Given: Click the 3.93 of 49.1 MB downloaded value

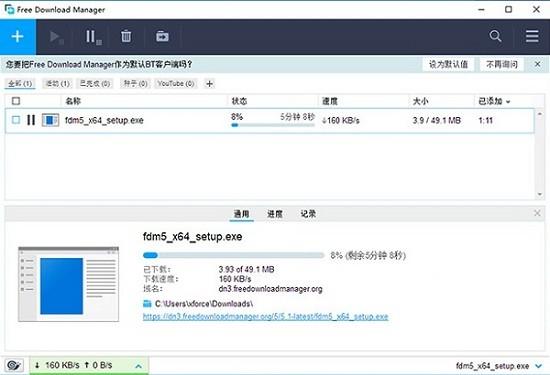Looking at the screenshot, I should (x=246, y=269).
